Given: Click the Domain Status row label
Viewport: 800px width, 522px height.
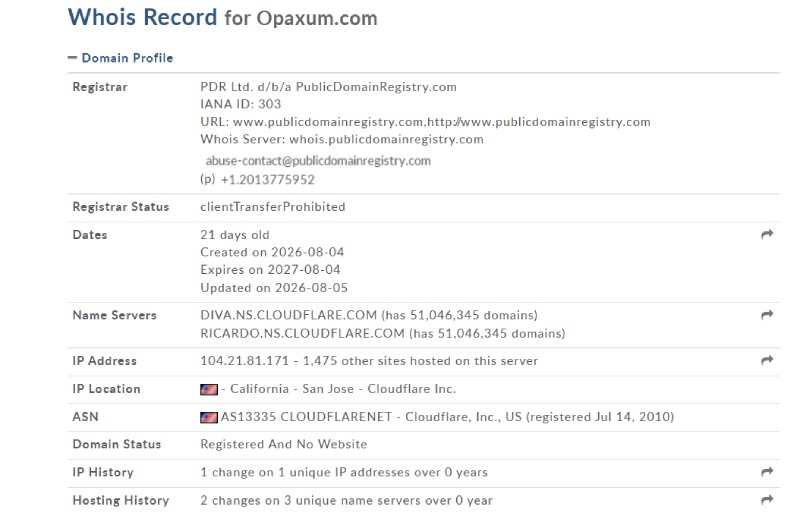Looking at the screenshot, I should pyautogui.click(x=116, y=444).
